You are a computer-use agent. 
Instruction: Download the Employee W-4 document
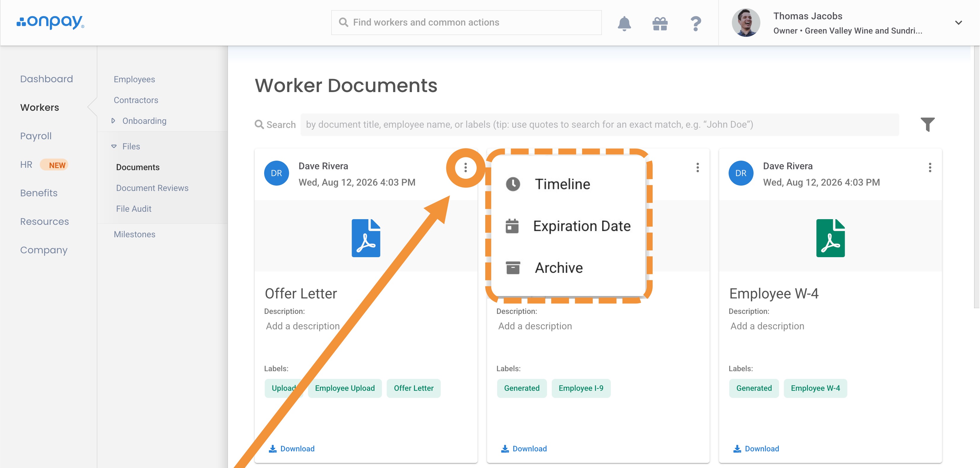tap(756, 449)
